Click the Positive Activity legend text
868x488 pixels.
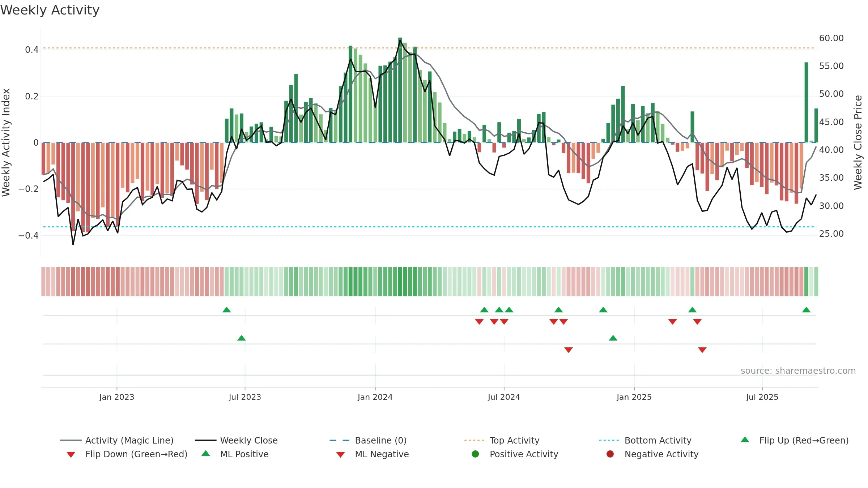point(524,454)
